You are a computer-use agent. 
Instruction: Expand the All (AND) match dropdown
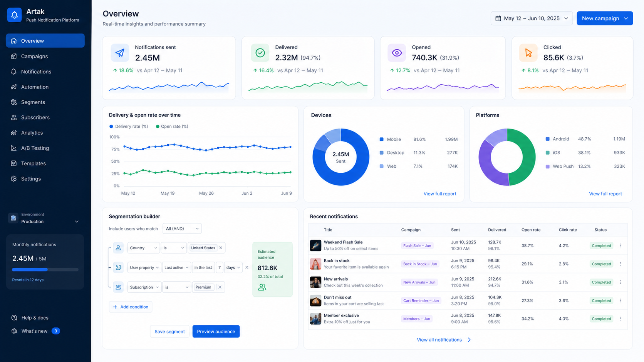pos(182,229)
